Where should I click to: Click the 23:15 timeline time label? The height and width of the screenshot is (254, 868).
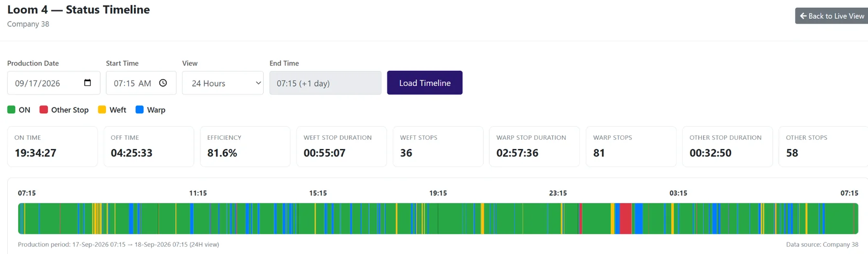pos(558,193)
